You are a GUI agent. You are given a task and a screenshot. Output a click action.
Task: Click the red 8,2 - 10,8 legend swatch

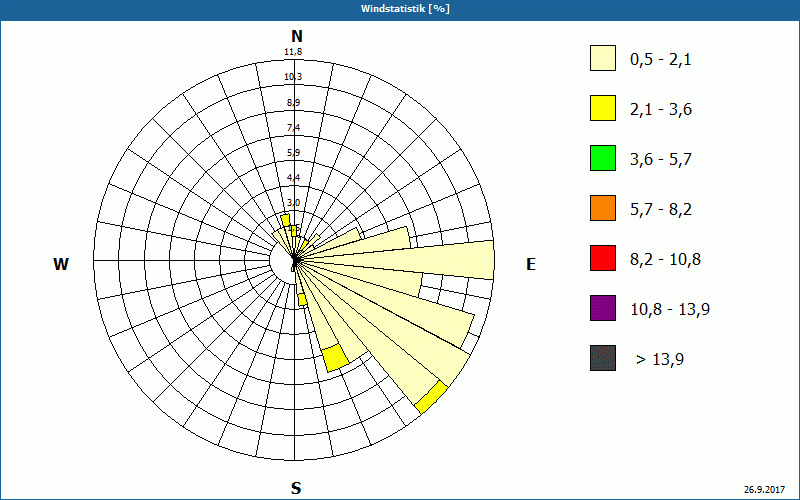[x=603, y=258]
